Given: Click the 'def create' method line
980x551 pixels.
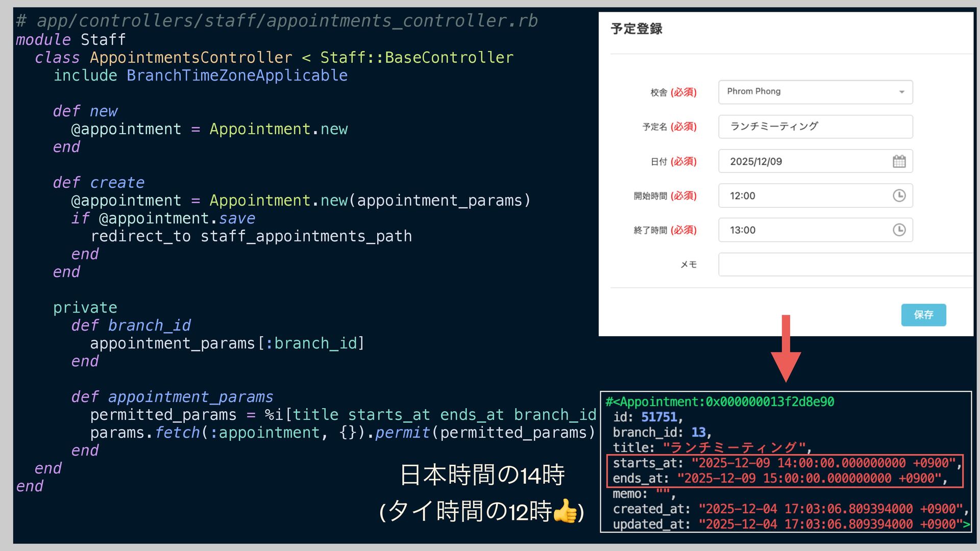Looking at the screenshot, I should click(99, 183).
